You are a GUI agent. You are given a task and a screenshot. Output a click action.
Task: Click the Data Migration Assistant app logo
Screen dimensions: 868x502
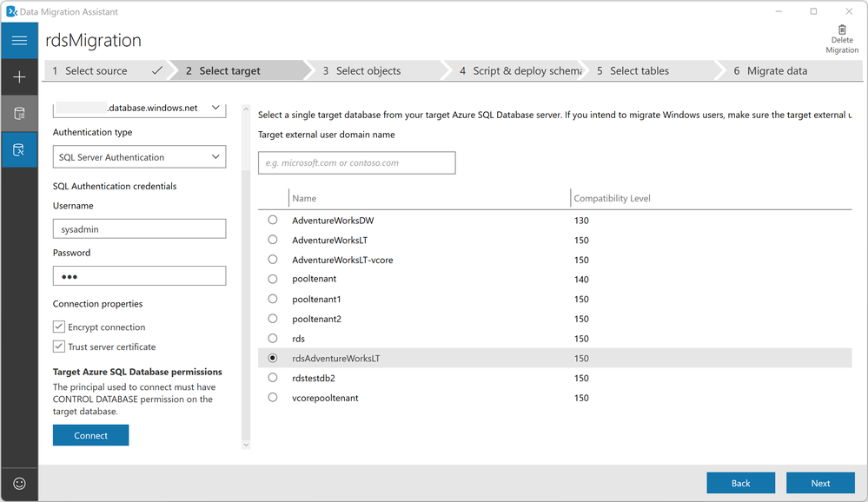[11, 11]
